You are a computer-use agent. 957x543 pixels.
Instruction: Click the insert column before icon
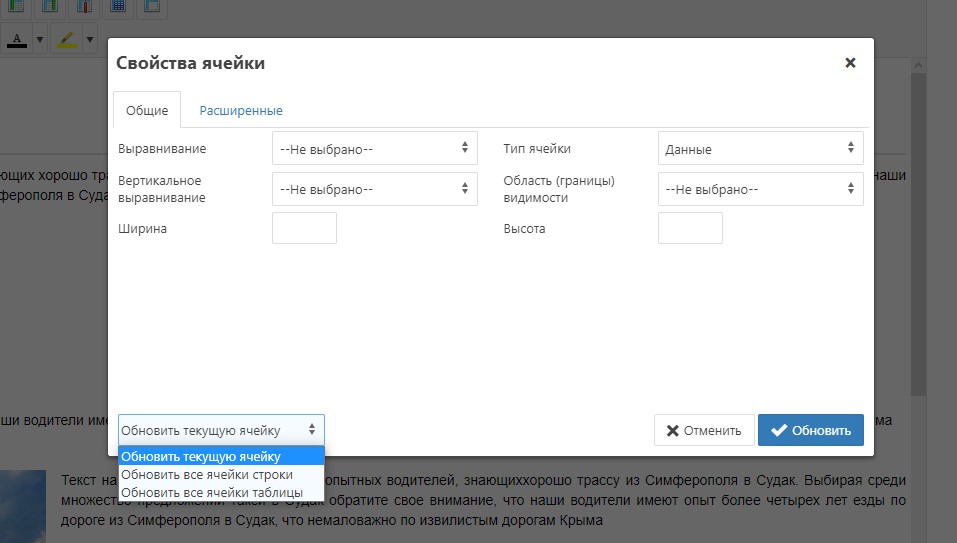tap(16, 5)
